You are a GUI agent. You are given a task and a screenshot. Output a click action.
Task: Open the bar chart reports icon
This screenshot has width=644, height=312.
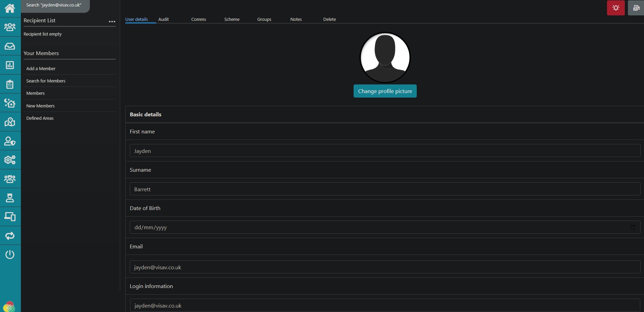[x=10, y=65]
